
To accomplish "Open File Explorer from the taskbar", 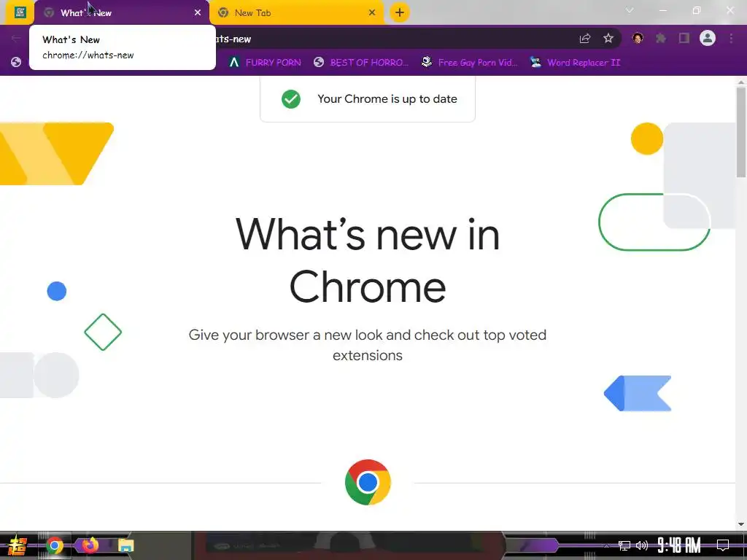I will [125, 545].
